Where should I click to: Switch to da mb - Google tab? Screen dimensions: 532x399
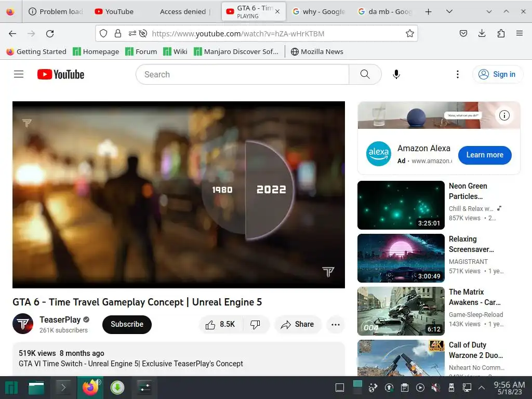(x=385, y=11)
